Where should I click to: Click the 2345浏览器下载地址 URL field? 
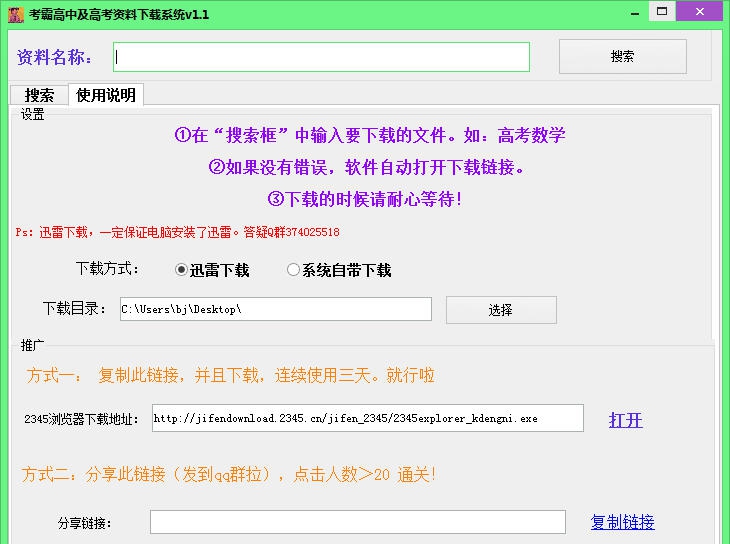(x=367, y=418)
